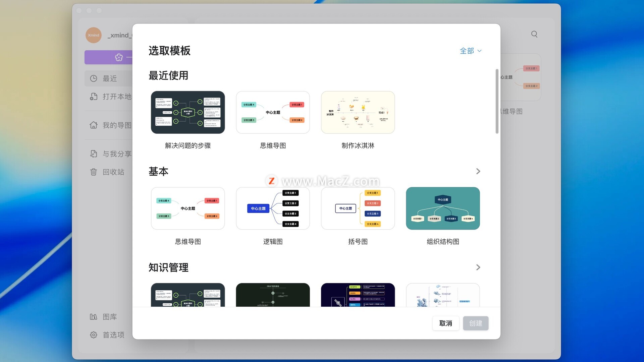Click the gear icon for 首选项
644x362 pixels.
pyautogui.click(x=94, y=335)
